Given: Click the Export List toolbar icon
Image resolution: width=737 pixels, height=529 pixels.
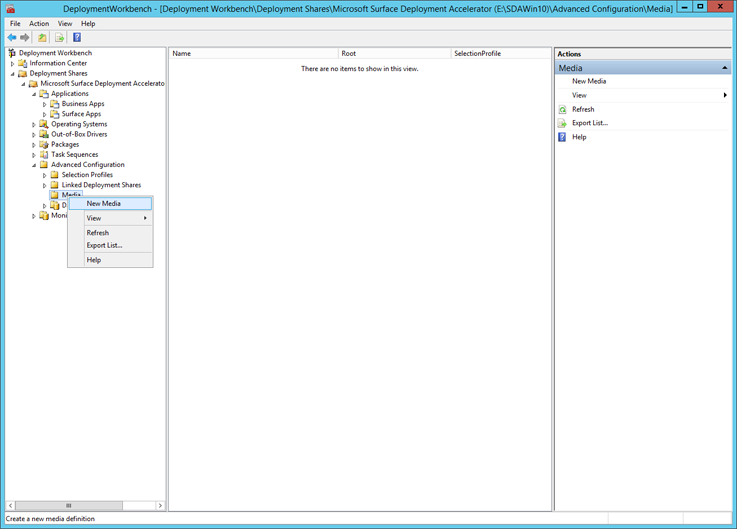Looking at the screenshot, I should 59,38.
